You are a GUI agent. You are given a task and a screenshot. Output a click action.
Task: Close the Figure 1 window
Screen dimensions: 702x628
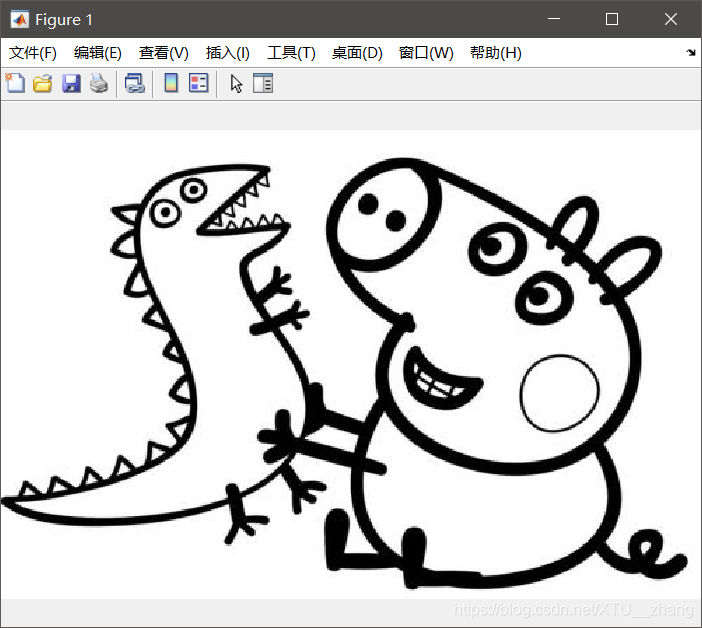(671, 19)
